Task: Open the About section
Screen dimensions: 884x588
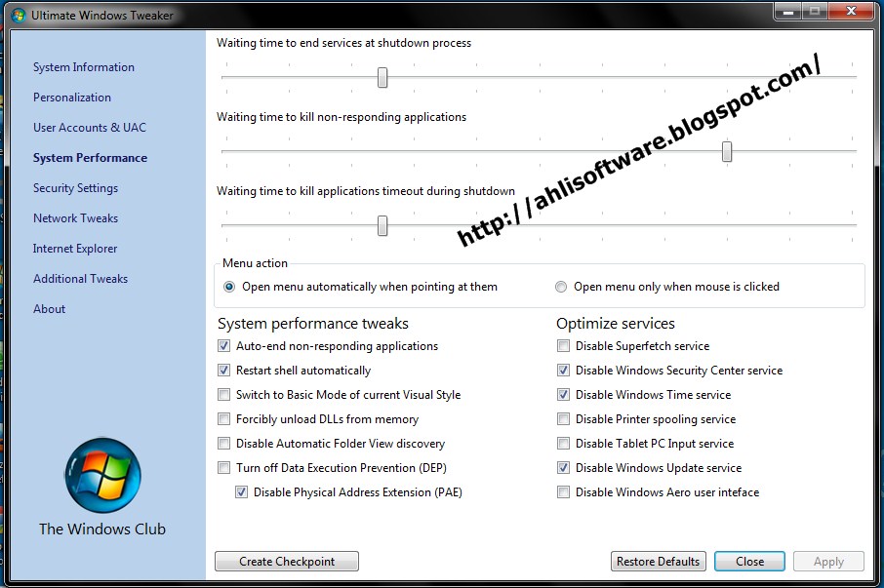Action: (49, 309)
